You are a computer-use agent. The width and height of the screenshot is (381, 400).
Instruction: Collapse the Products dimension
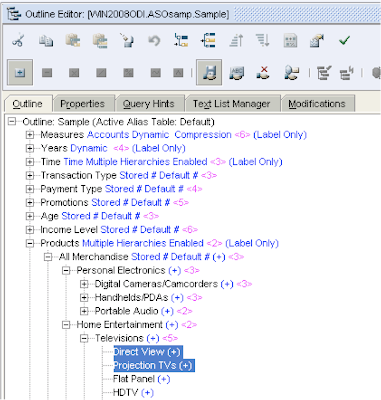[30, 243]
